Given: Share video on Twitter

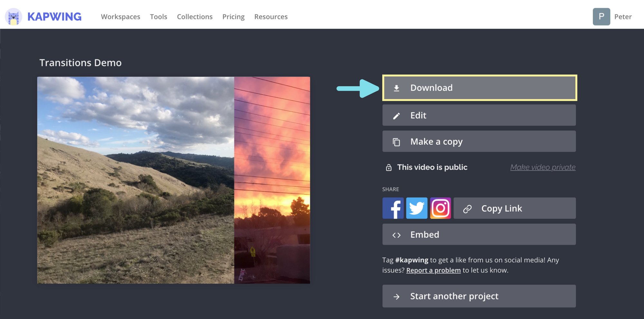Looking at the screenshot, I should (x=417, y=208).
